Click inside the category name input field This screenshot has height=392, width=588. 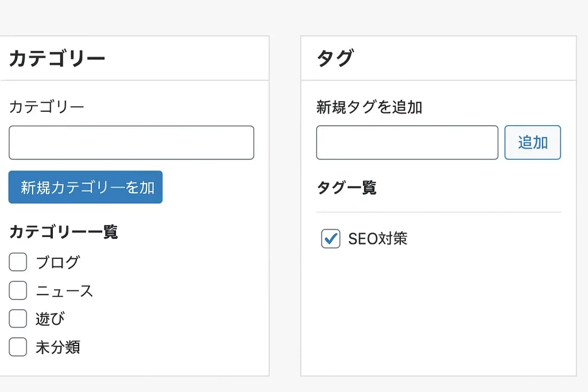pos(131,142)
